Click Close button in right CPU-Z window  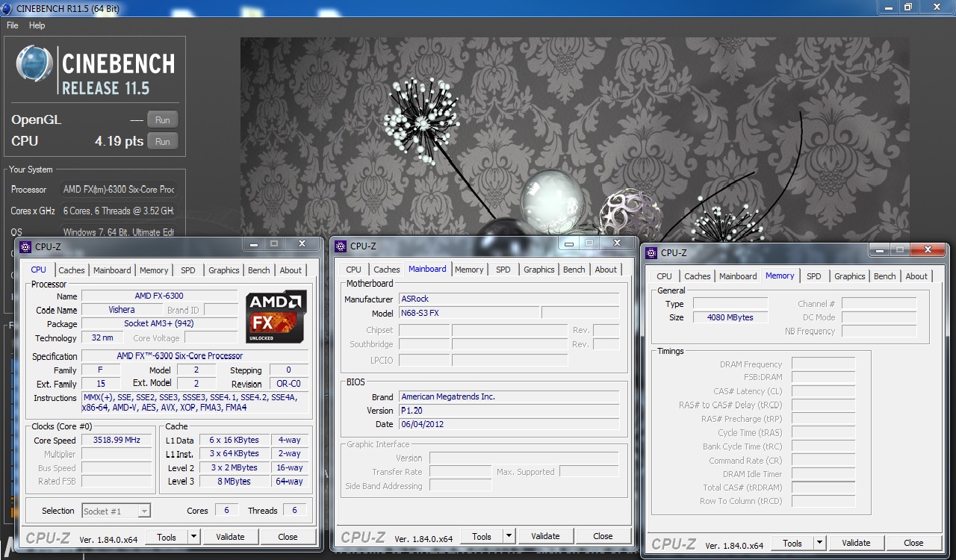click(x=913, y=543)
